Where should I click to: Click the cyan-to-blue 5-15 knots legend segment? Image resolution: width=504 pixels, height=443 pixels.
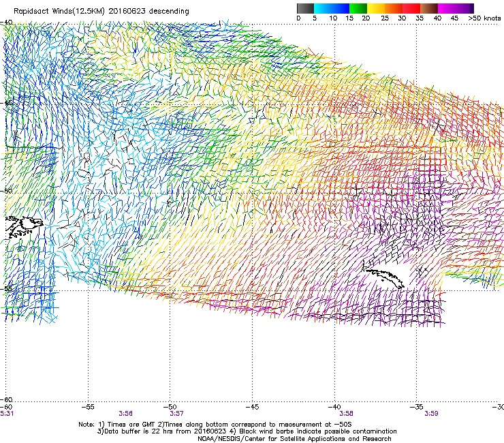pyautogui.click(x=332, y=8)
